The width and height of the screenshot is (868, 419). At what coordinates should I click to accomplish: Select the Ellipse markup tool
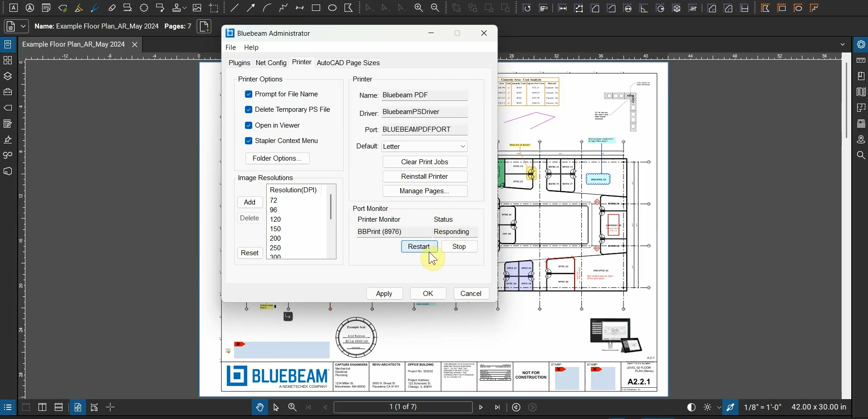332,8
